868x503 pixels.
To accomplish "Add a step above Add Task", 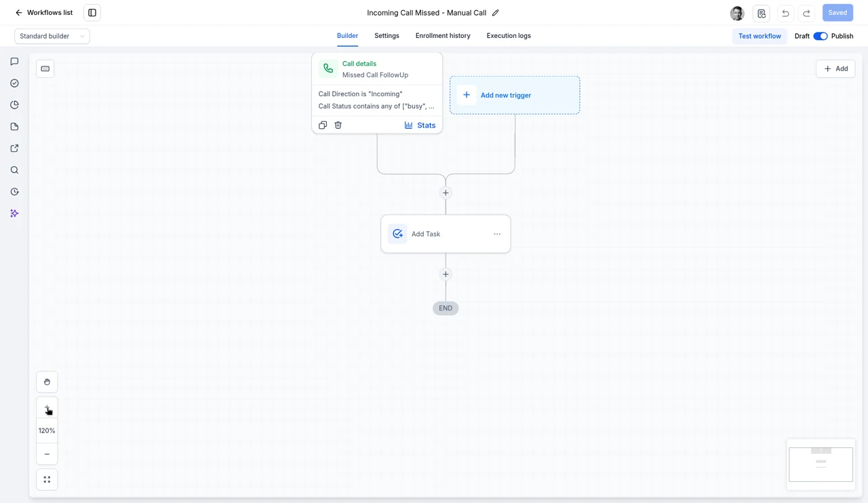I will [446, 193].
